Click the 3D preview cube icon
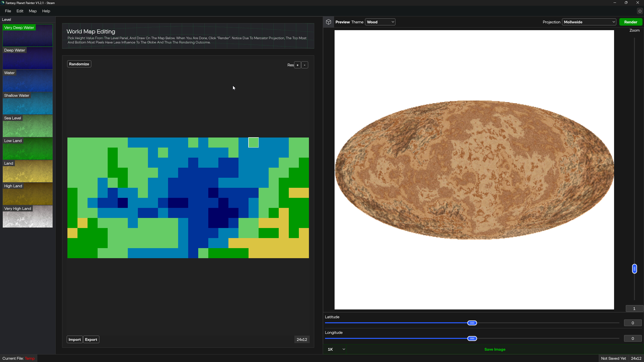This screenshot has width=644, height=362. [x=328, y=22]
